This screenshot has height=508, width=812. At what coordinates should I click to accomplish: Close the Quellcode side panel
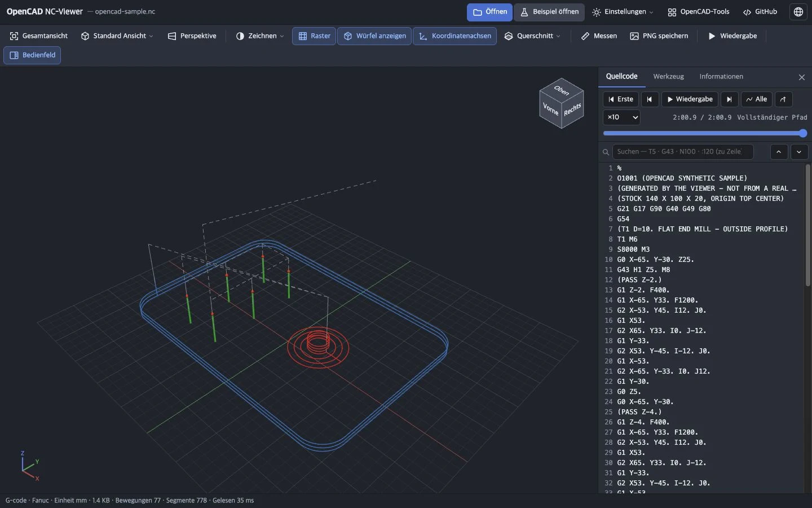(802, 77)
